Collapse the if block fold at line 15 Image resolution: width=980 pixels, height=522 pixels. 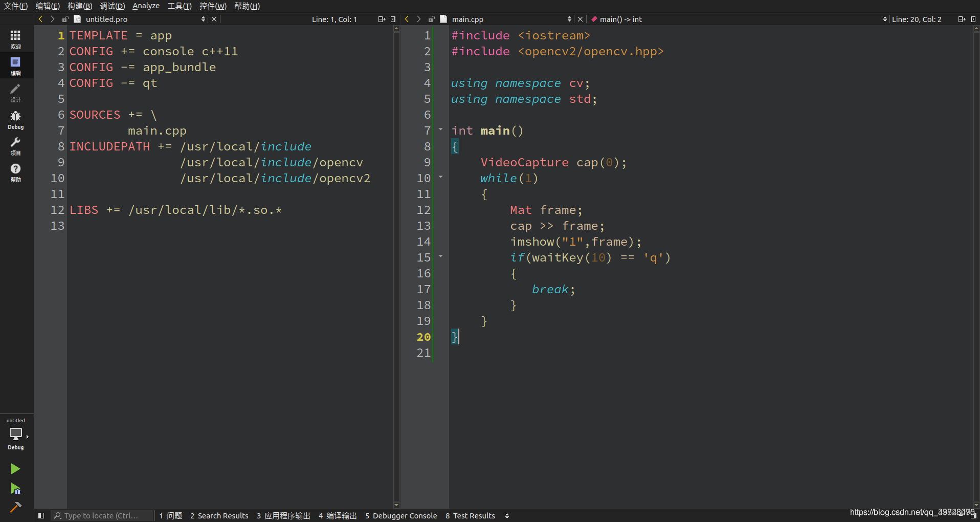point(440,256)
